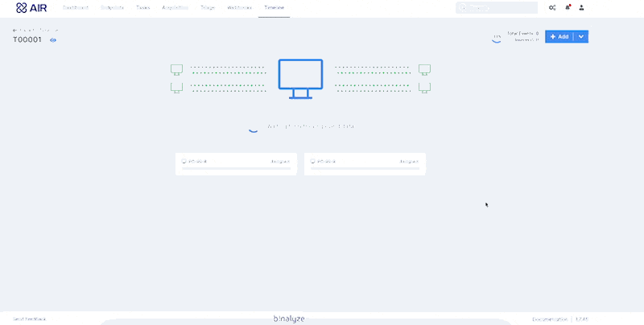644x325 pixels.
Task: Click the AIR logo in header
Action: coord(31,7)
